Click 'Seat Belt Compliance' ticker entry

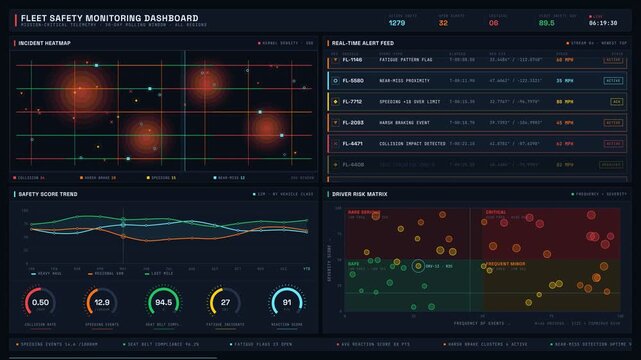coord(161,344)
